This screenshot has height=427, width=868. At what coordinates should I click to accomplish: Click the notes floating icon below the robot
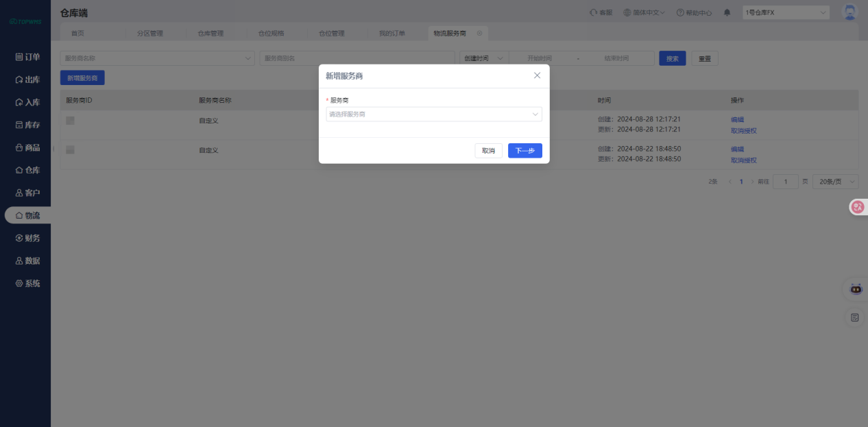pyautogui.click(x=855, y=317)
